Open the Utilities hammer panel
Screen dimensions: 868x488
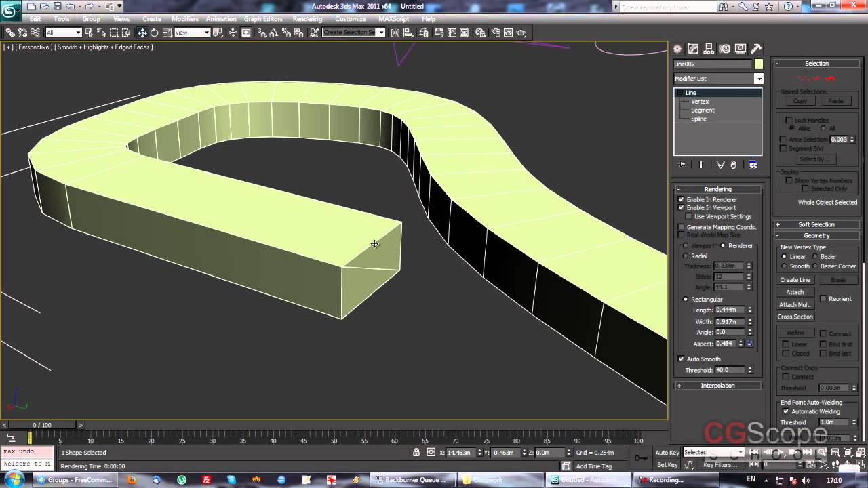click(756, 49)
